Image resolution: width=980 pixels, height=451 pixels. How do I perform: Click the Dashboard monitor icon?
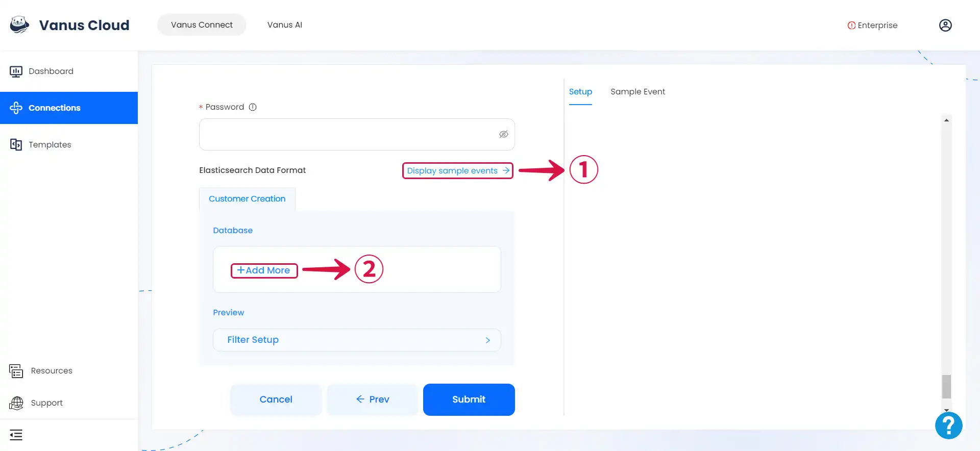click(16, 71)
